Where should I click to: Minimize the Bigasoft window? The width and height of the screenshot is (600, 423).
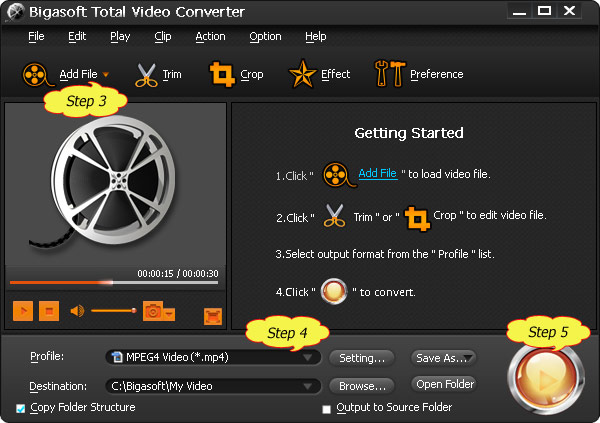[519, 11]
